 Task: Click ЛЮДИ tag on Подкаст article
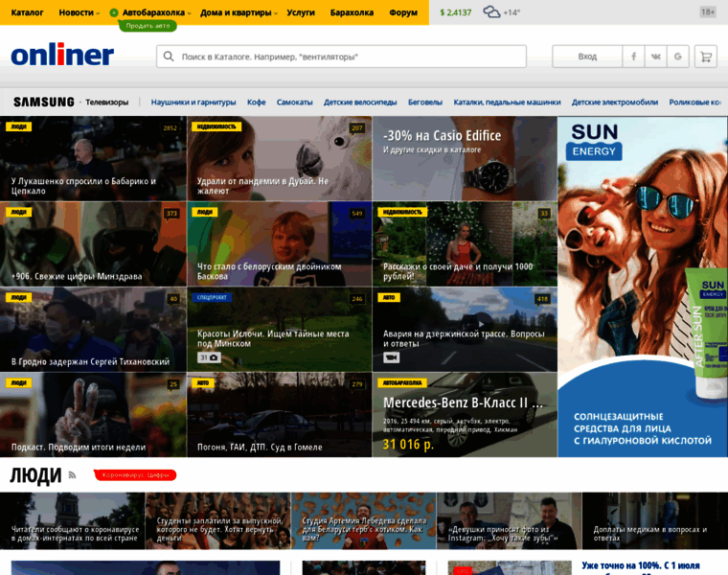point(18,383)
